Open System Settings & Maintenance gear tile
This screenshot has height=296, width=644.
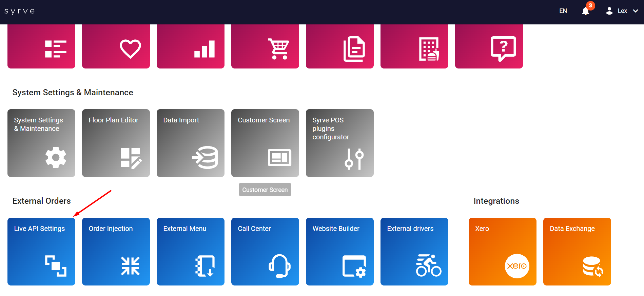coord(41,143)
